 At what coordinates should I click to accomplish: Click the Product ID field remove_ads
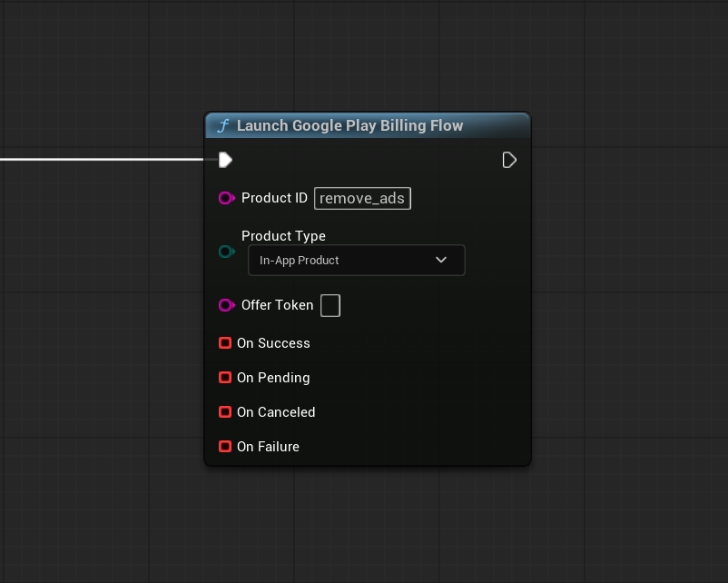pyautogui.click(x=362, y=198)
